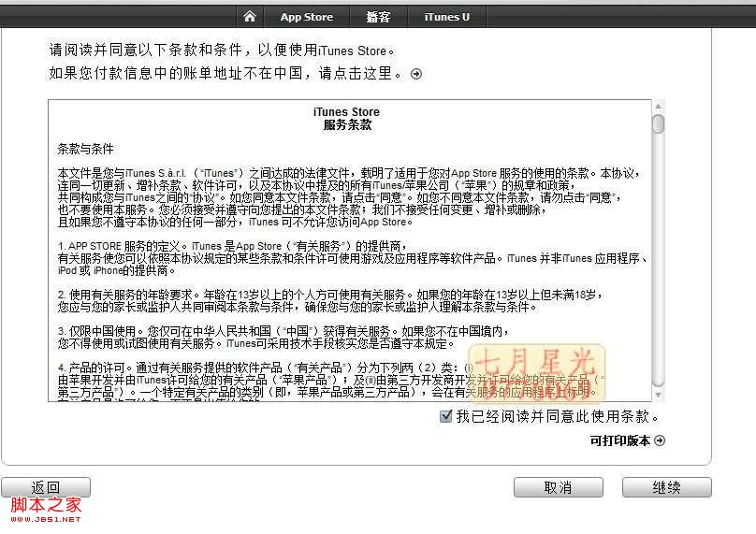The image size is (756, 534).
Task: Click the paragraph 2. 使用有关服务的年龄要求
Action: tap(330, 301)
